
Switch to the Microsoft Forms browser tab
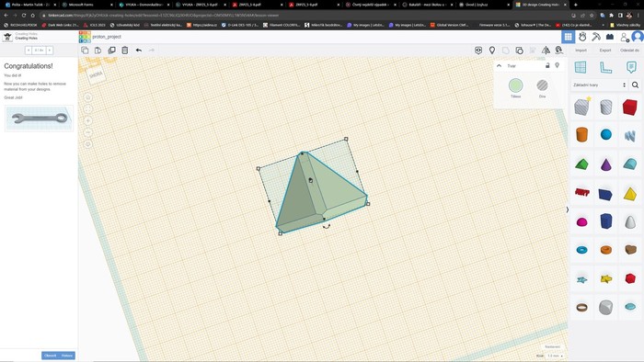(86, 5)
